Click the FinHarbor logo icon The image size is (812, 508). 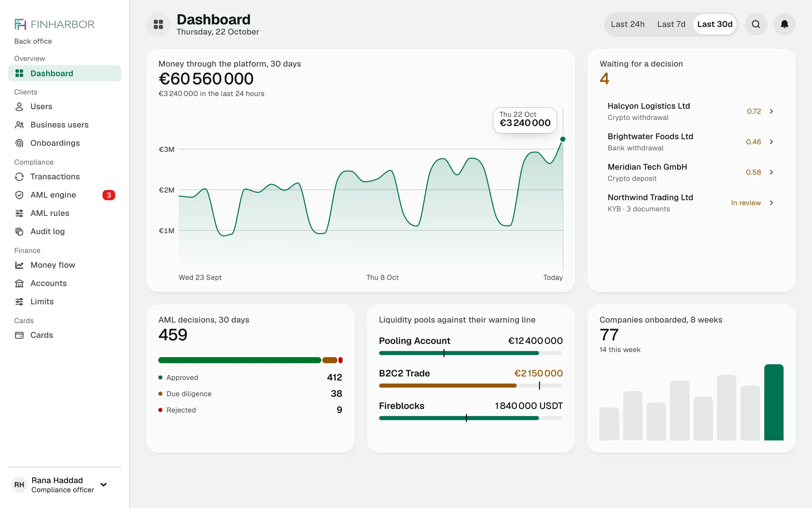[x=20, y=24]
